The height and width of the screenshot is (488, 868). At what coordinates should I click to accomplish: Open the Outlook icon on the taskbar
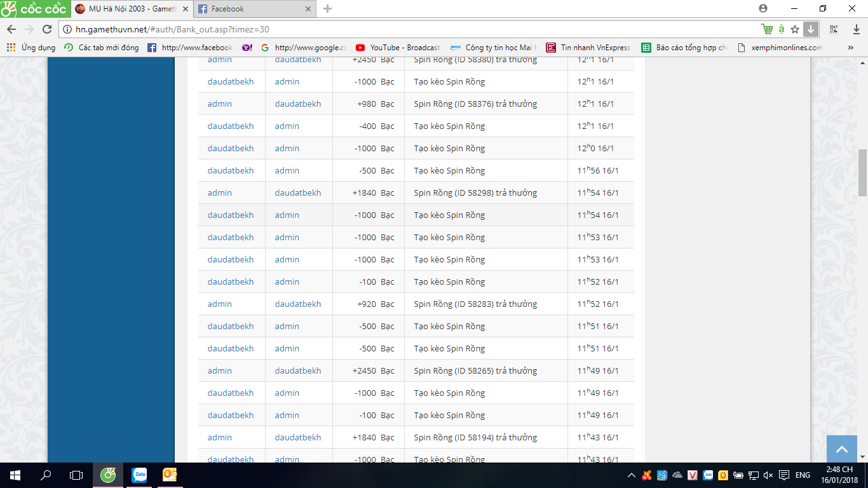[170, 475]
